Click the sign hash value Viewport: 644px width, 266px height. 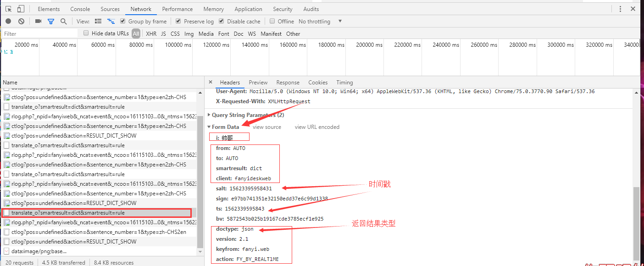279,199
